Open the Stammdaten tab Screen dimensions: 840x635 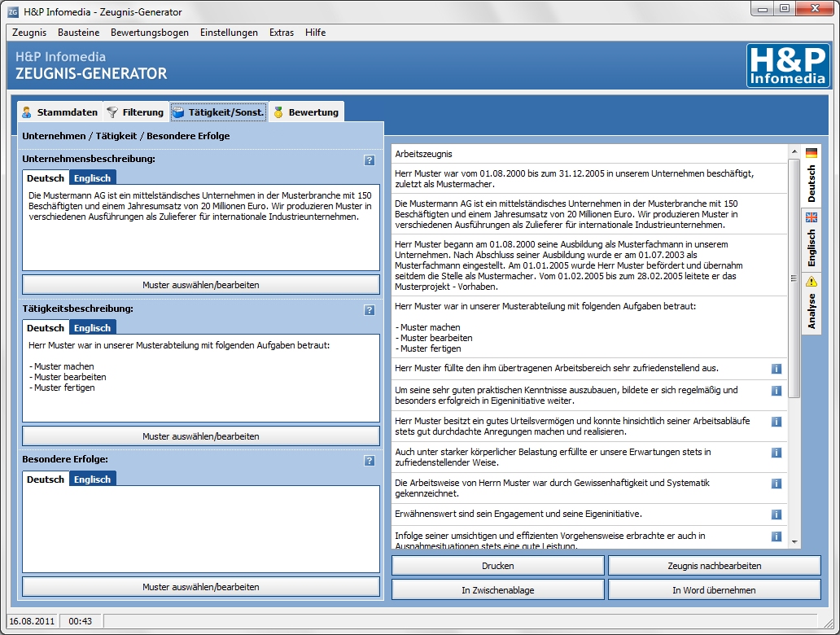coord(60,112)
